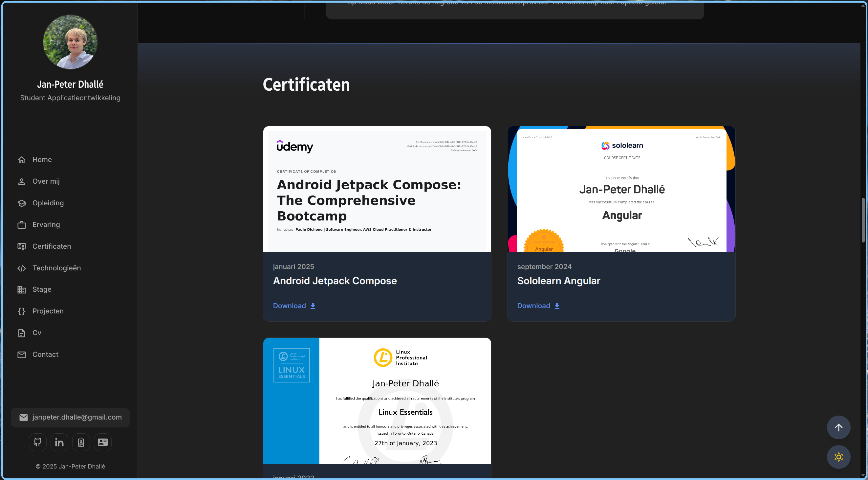Click the contact card icon in footer

point(103,442)
